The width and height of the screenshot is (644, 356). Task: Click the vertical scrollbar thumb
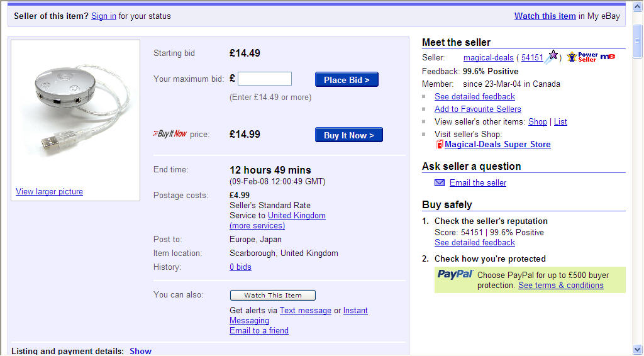(x=638, y=41)
